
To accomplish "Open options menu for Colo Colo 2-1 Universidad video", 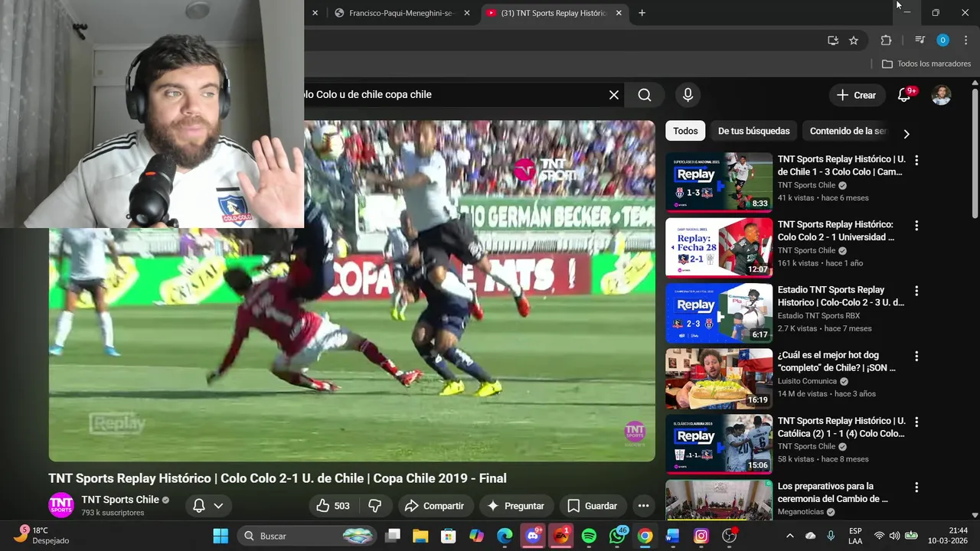I will tap(916, 226).
